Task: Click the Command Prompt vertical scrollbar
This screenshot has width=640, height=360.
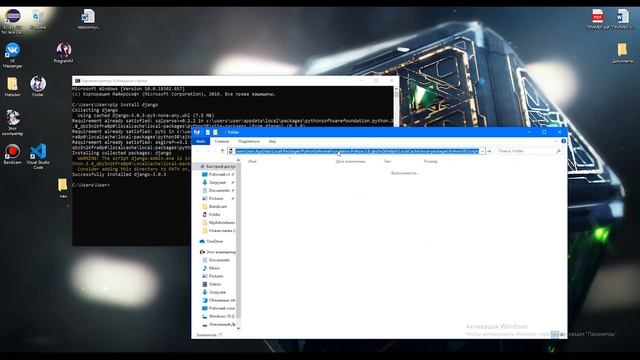Action: click(x=396, y=106)
